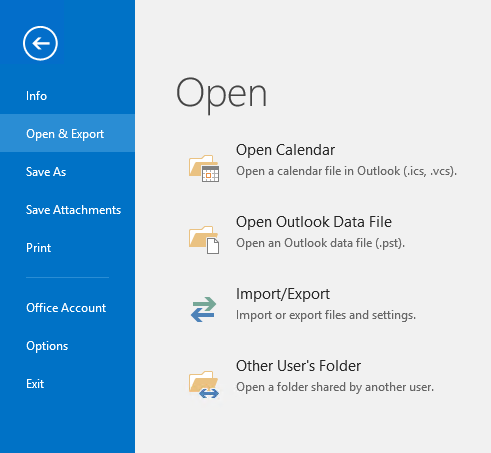Click Other User's Folder heading
This screenshot has height=453, width=491.
point(298,366)
